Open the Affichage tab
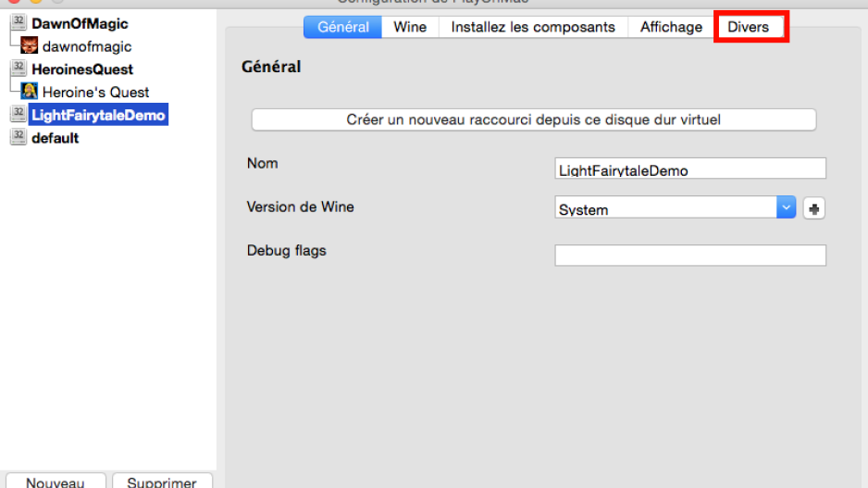Viewport: 868px width, 488px height. click(671, 27)
